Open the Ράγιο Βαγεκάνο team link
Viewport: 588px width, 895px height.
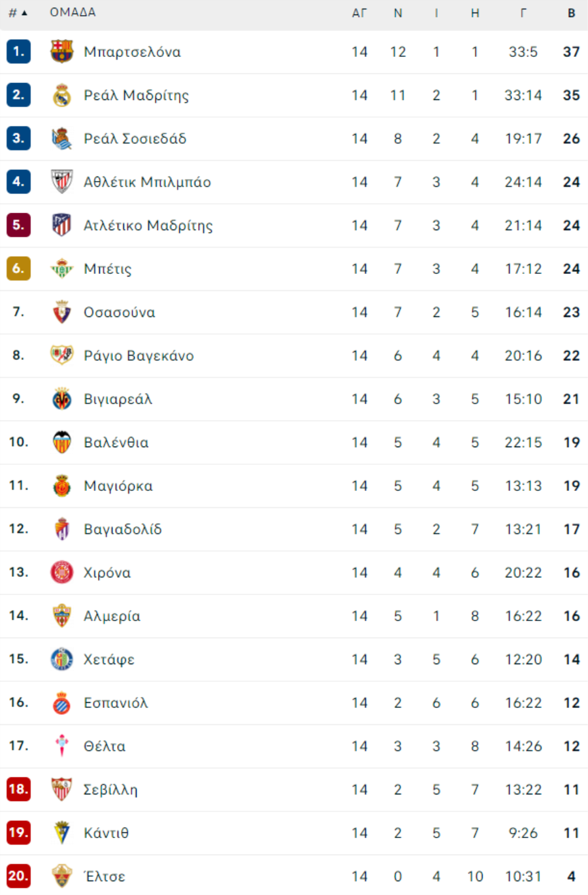tap(139, 356)
